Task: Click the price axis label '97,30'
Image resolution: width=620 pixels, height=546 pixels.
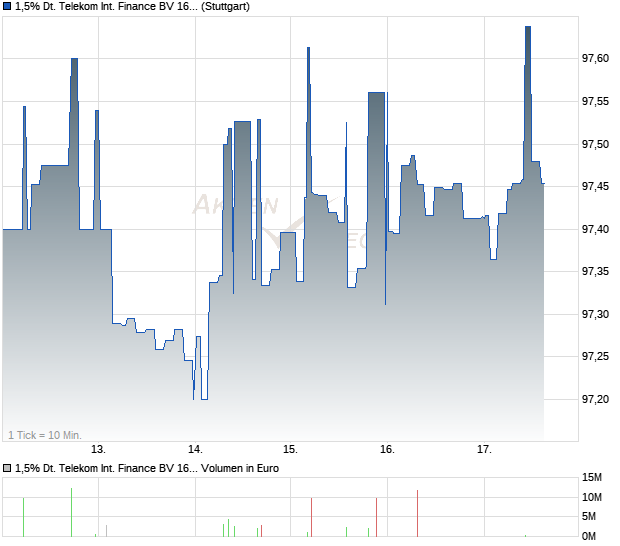Action: [x=595, y=314]
